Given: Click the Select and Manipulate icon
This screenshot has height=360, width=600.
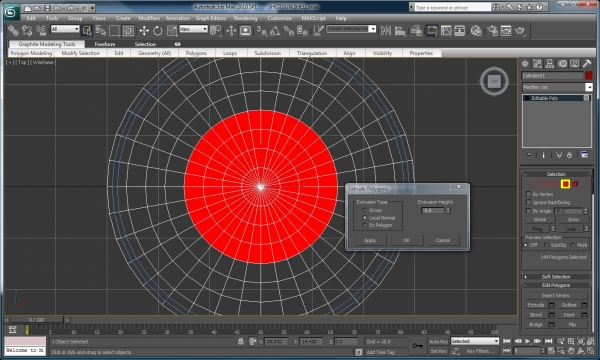Looking at the screenshot, I should point(231,30).
